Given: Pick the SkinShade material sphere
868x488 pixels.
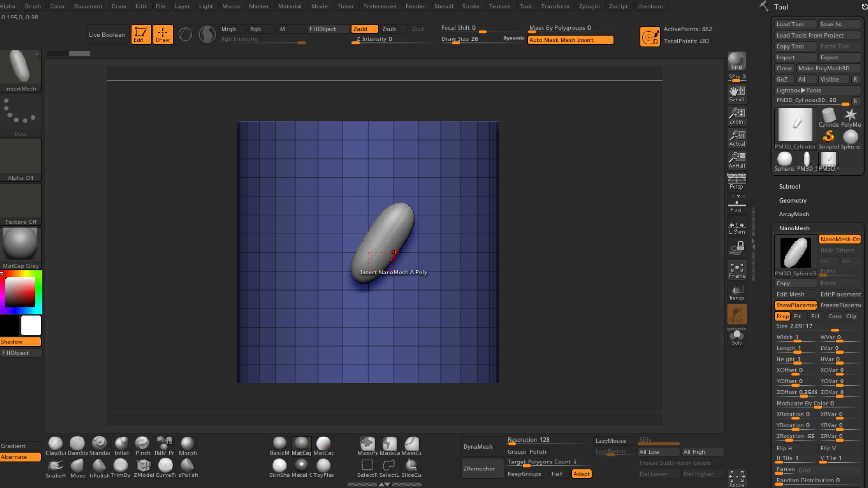Looking at the screenshot, I should click(x=279, y=468).
